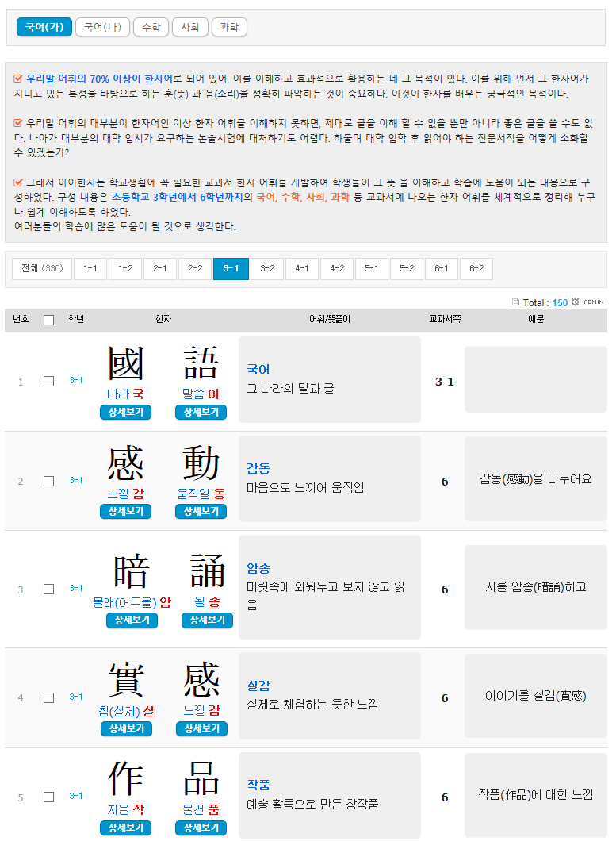
Task: Check the checkbox for row 1 國語
Action: pos(49,381)
